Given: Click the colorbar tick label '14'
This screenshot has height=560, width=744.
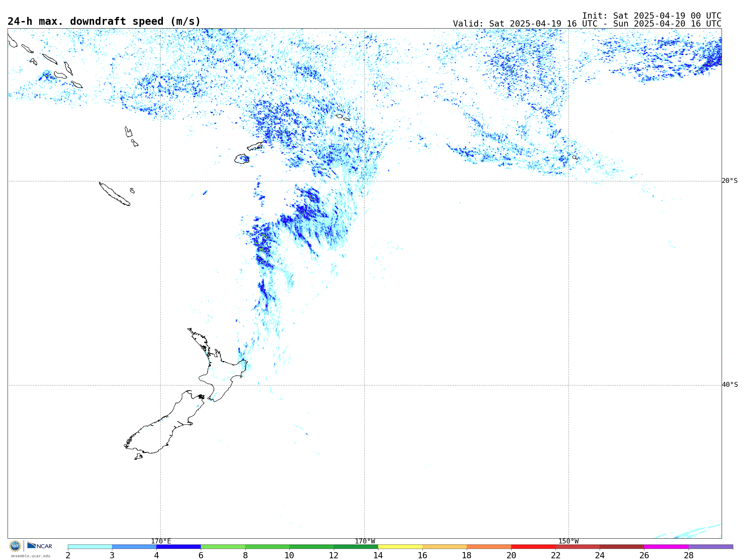Looking at the screenshot, I should pos(378,555).
